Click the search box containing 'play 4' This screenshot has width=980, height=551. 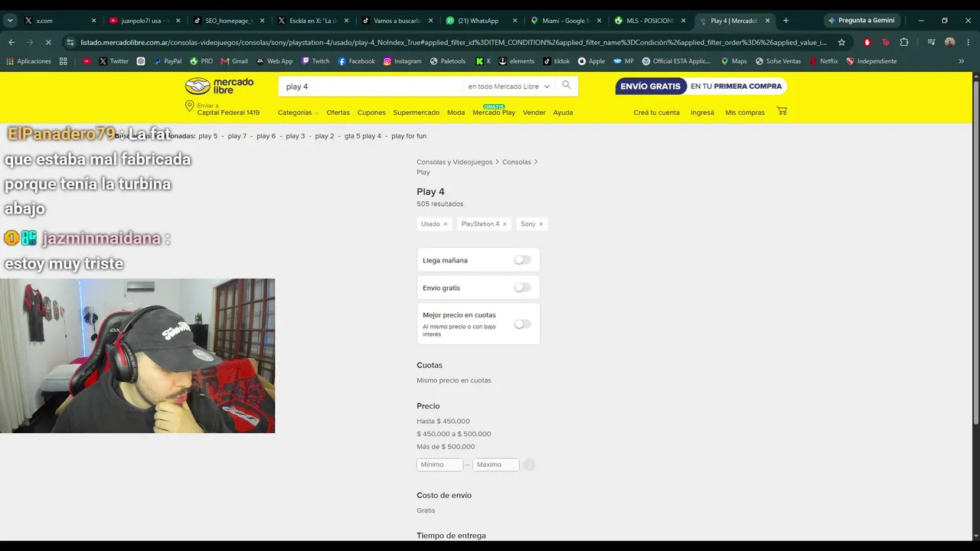pos(371,86)
